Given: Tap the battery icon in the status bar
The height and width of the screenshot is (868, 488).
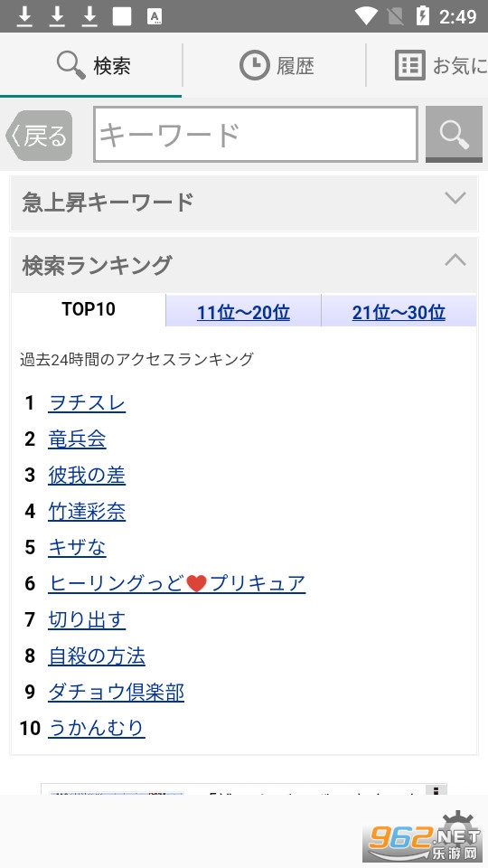Looking at the screenshot, I should (x=422, y=16).
